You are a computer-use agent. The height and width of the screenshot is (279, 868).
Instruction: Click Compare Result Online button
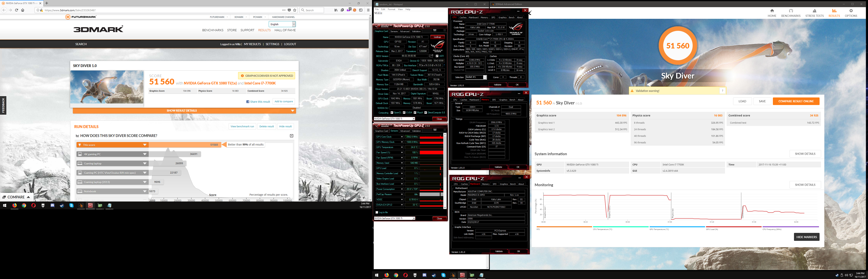tap(796, 101)
